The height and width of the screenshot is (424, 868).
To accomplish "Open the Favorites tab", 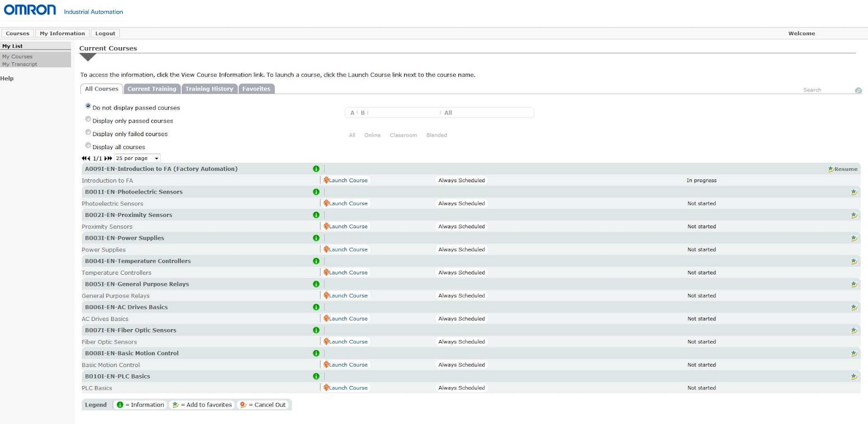I will coord(256,89).
